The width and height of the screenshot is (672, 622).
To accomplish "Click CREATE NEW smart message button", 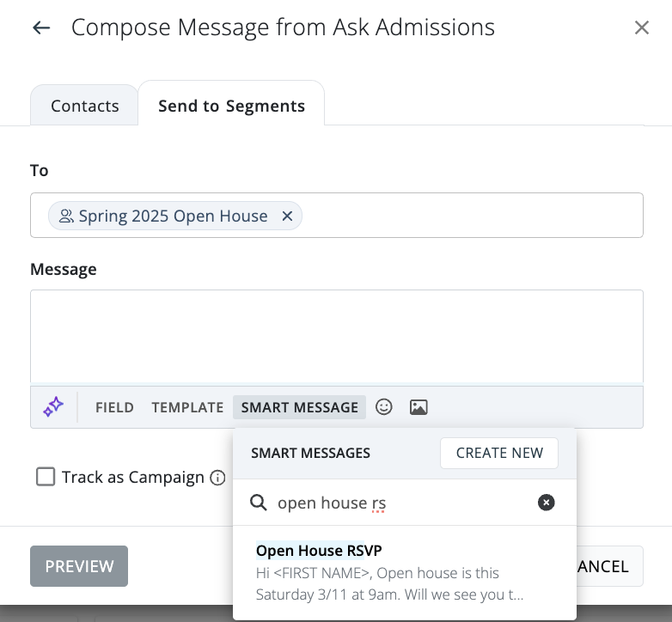I will (498, 453).
